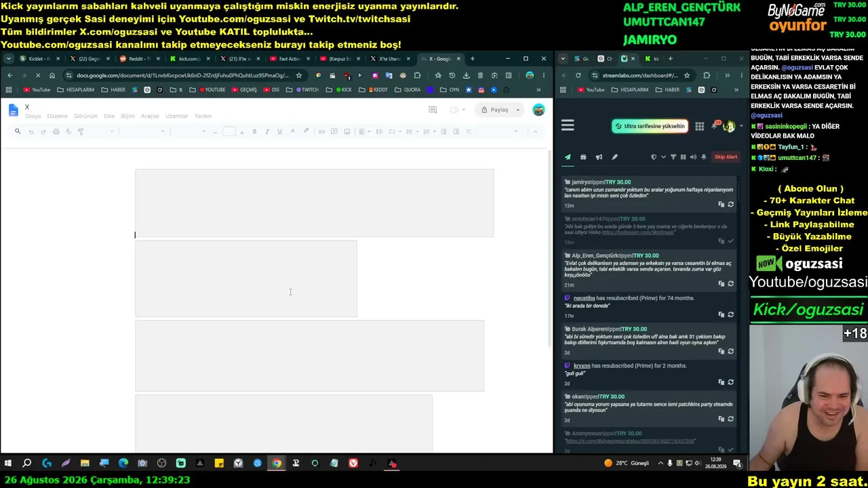Open the Dosya menu in Docs
The image size is (868, 488).
point(33,116)
